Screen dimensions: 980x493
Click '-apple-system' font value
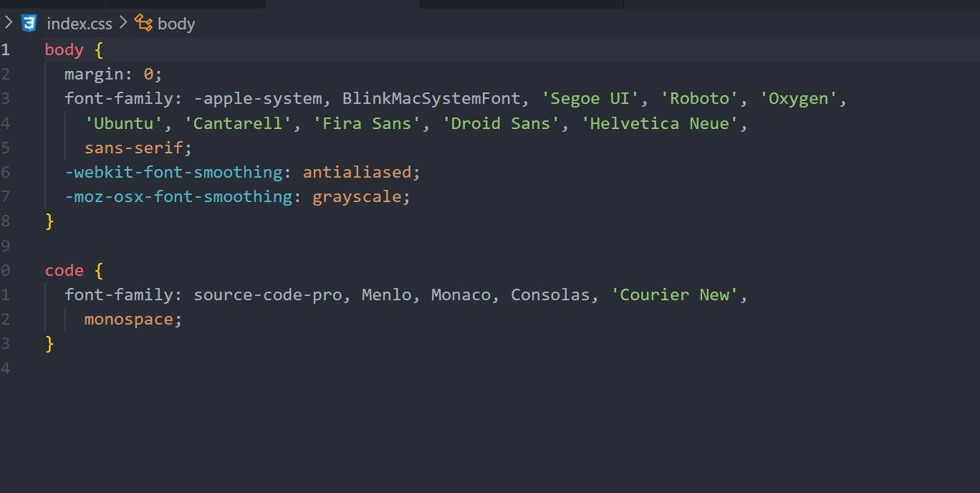[x=258, y=98]
